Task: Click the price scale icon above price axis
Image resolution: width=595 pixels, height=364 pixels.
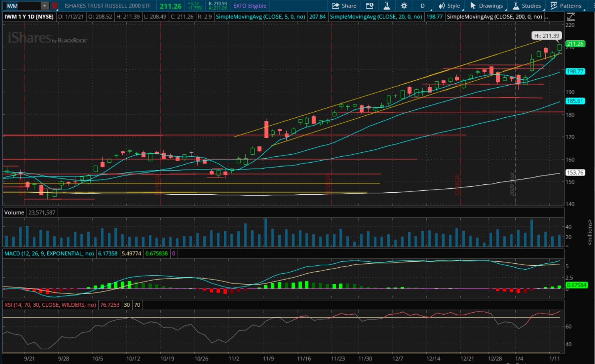Action: coord(571,17)
